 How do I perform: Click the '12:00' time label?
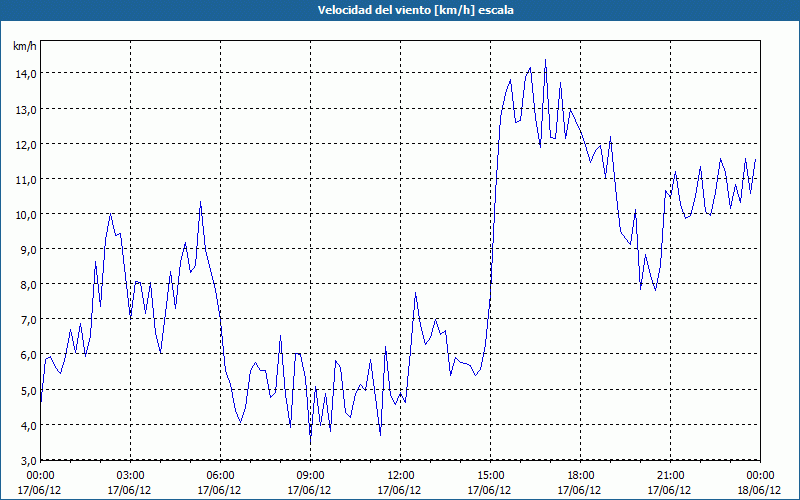click(399, 475)
